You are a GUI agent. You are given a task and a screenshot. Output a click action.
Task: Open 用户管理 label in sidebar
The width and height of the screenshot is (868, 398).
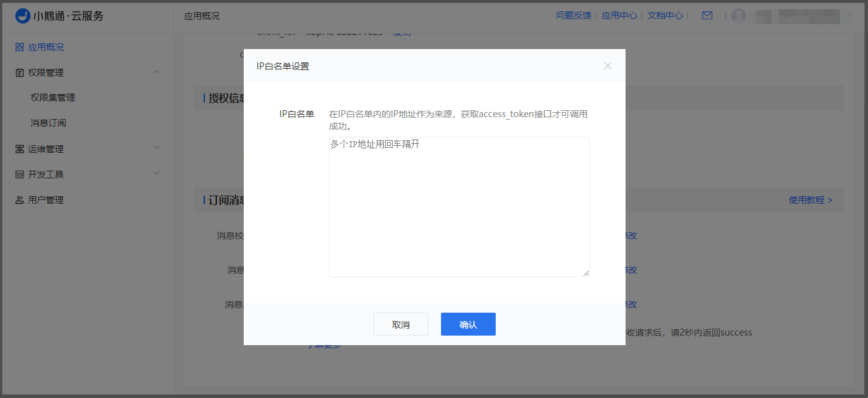[46, 200]
